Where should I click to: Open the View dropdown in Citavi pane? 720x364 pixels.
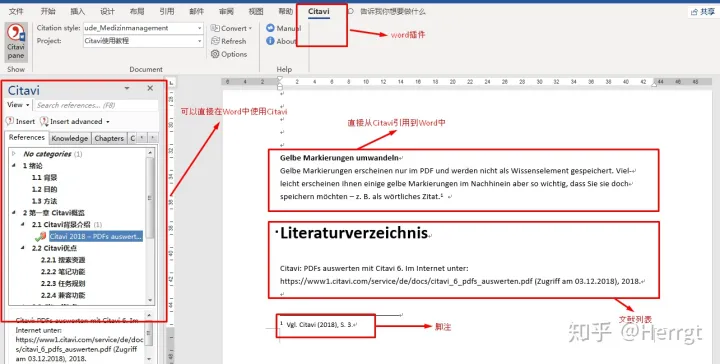(x=18, y=105)
